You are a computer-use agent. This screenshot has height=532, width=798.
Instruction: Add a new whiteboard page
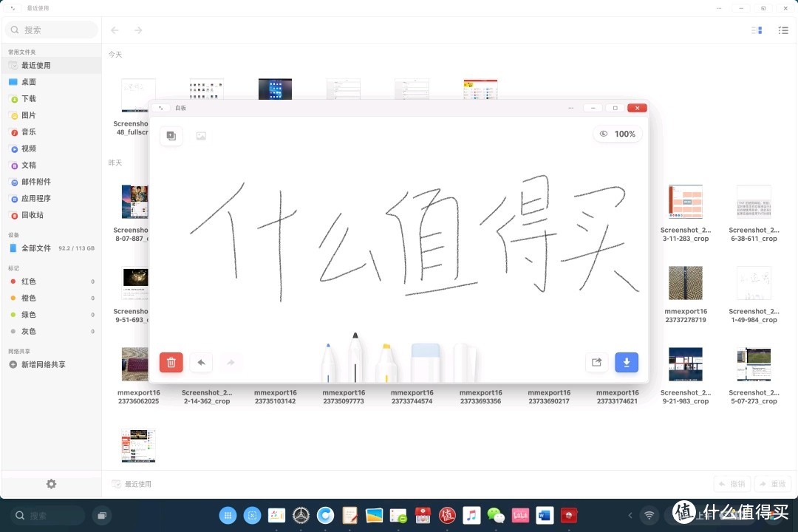pos(171,136)
